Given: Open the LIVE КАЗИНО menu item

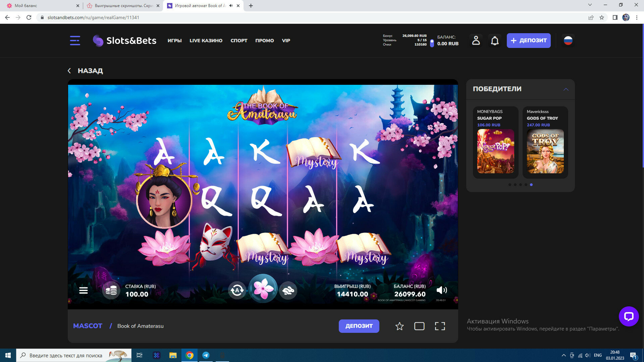Looking at the screenshot, I should (206, 41).
